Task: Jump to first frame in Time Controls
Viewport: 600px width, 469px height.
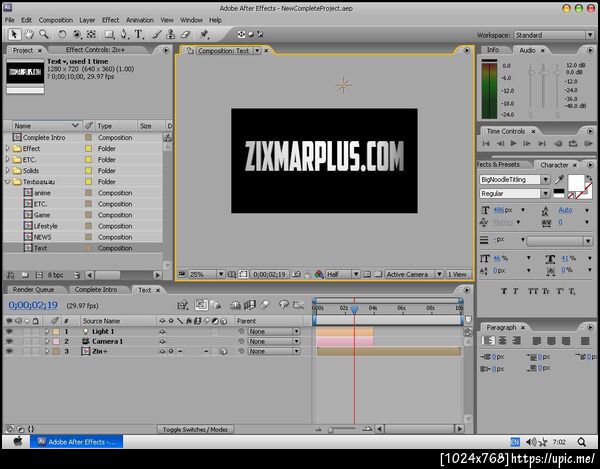Action: tap(486, 143)
